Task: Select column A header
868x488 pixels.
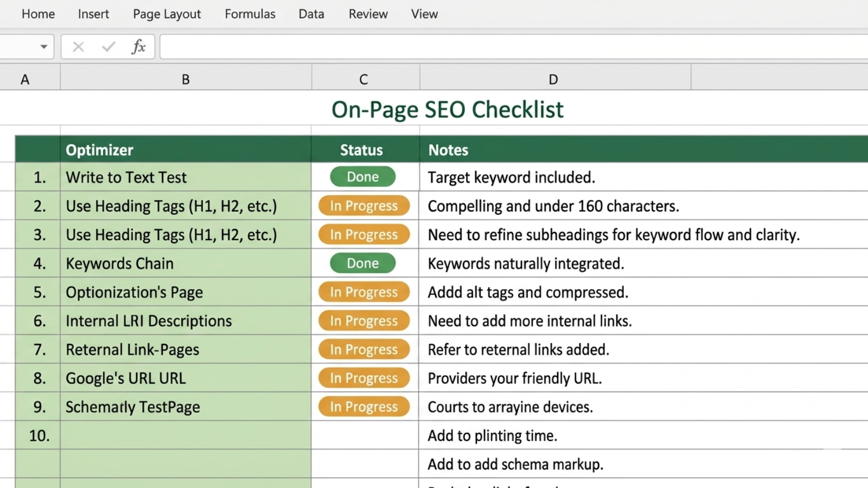Action: (x=30, y=79)
